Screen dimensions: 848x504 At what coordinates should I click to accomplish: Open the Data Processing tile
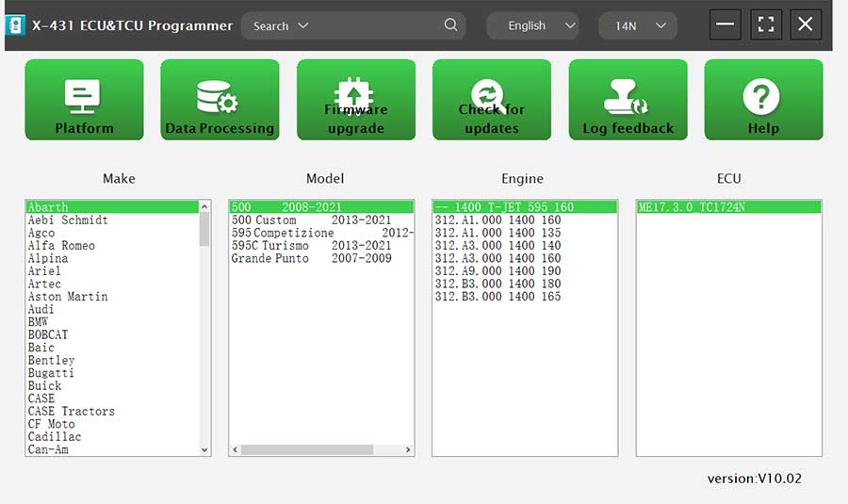point(220,100)
